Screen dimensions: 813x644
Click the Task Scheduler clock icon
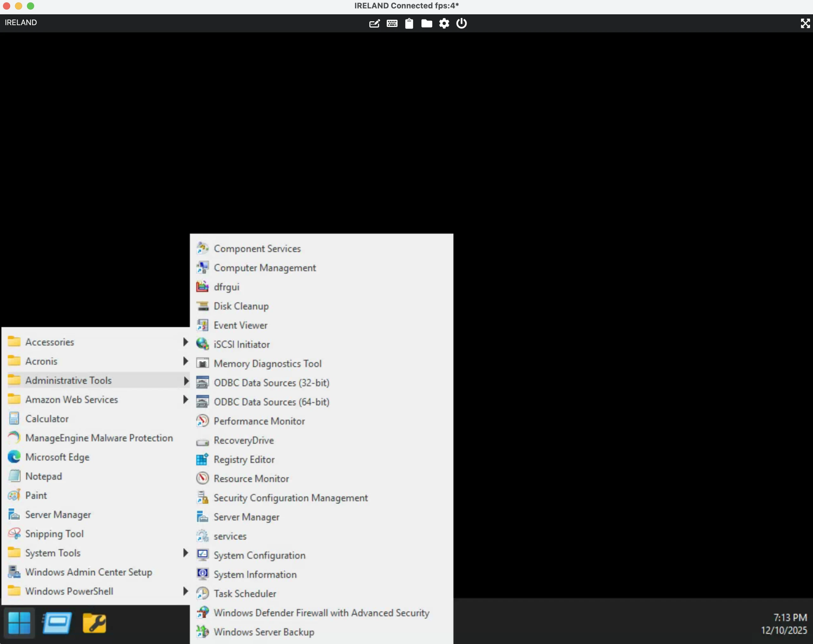click(203, 594)
